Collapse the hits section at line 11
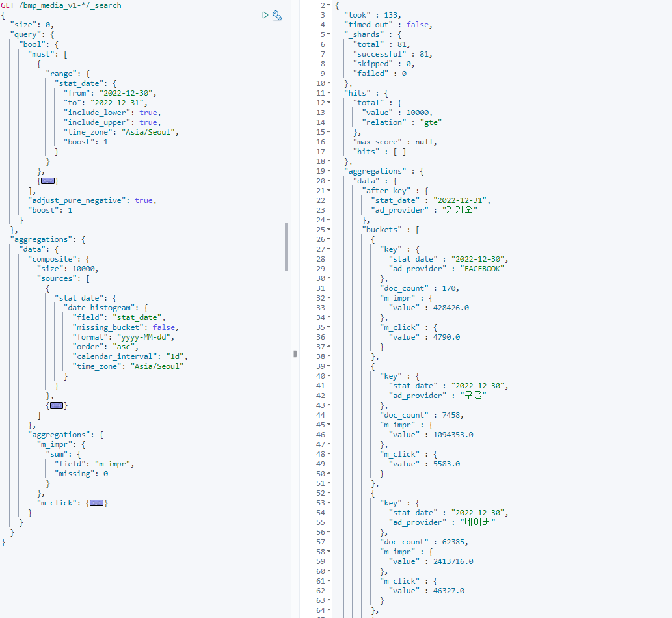The image size is (672, 618). 329,93
